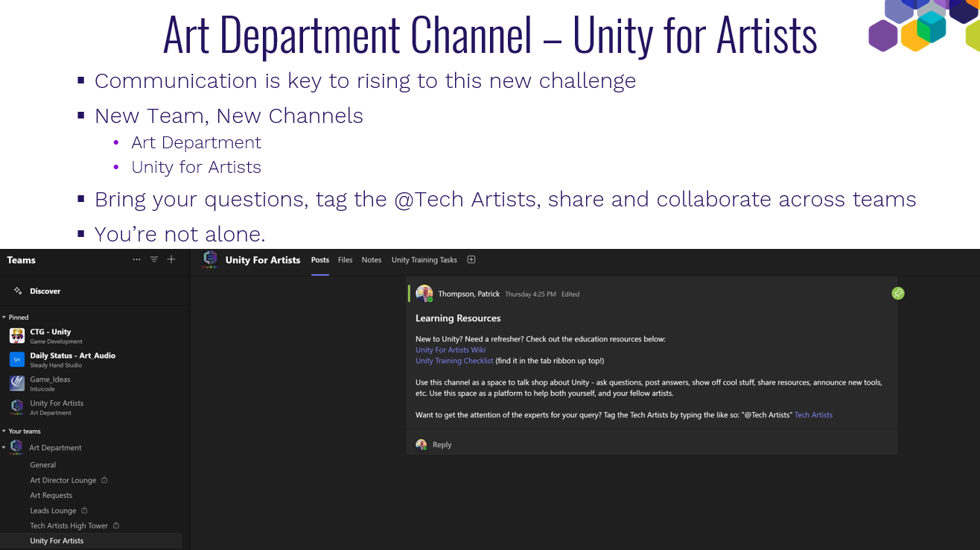Select the CTG - Unity team avatar
This screenshot has width=980, height=550.
17,336
